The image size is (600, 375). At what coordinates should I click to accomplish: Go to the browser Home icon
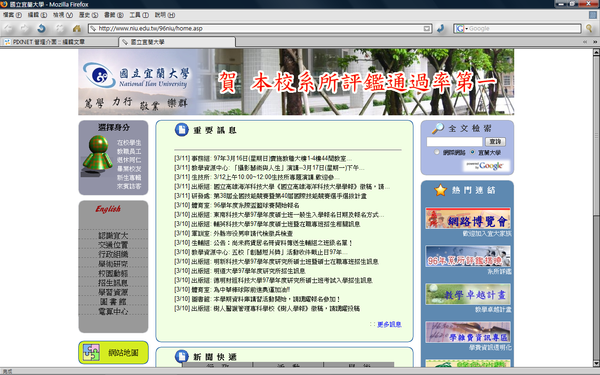pyautogui.click(x=77, y=28)
